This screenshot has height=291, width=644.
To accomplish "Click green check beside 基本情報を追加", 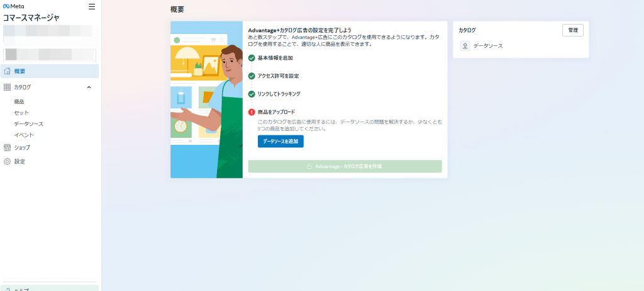I will (252, 58).
